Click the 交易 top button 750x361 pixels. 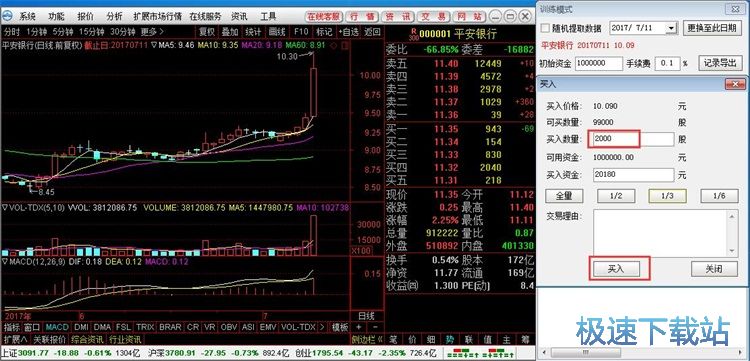434,17
